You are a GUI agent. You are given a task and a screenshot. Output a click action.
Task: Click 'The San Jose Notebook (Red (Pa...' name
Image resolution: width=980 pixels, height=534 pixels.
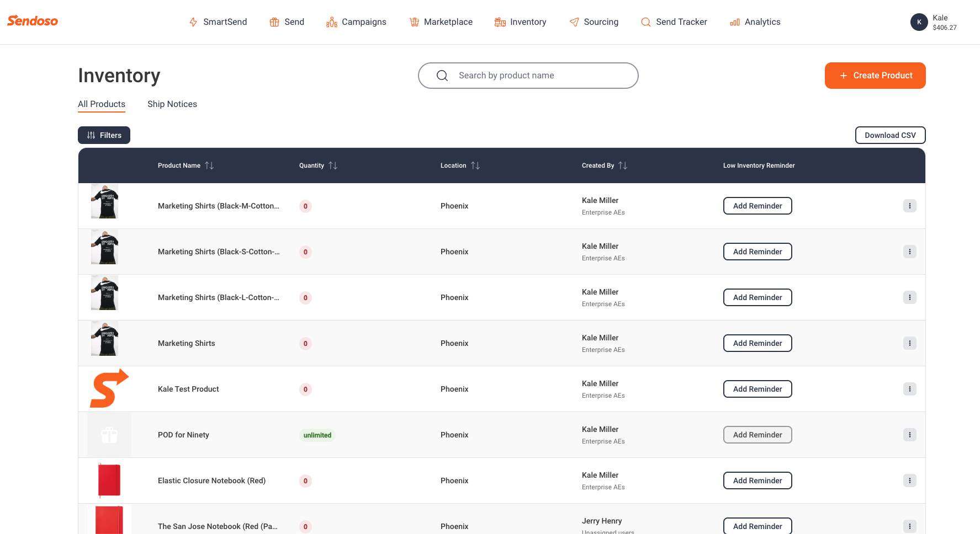[x=218, y=526]
